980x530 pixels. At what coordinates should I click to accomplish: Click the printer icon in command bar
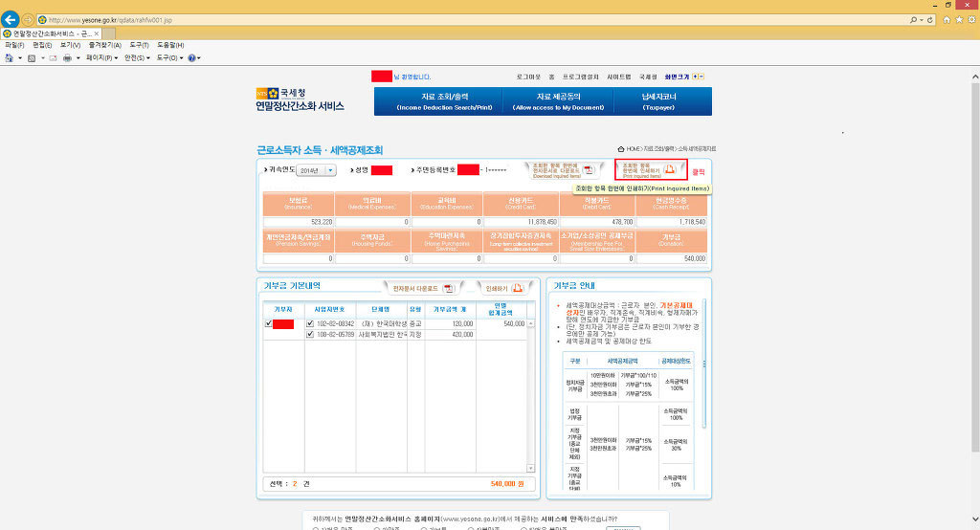click(x=68, y=58)
